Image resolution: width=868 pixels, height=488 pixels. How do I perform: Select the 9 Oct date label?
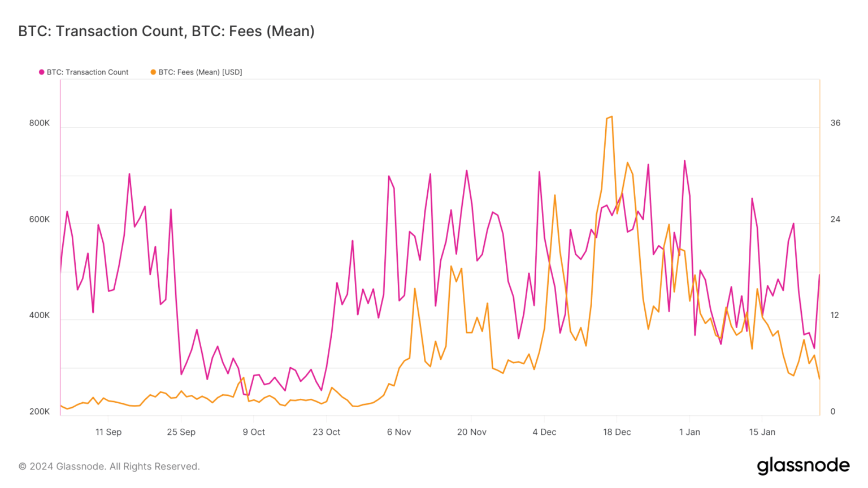(x=254, y=432)
